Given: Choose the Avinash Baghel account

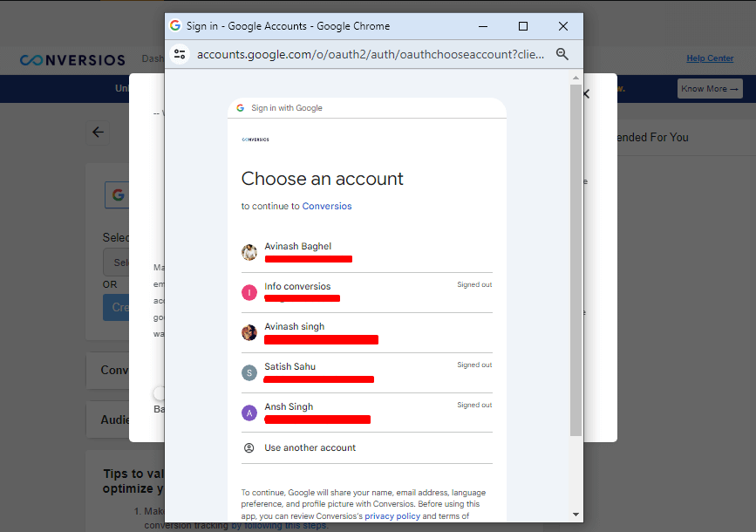Looking at the screenshot, I should coord(367,252).
